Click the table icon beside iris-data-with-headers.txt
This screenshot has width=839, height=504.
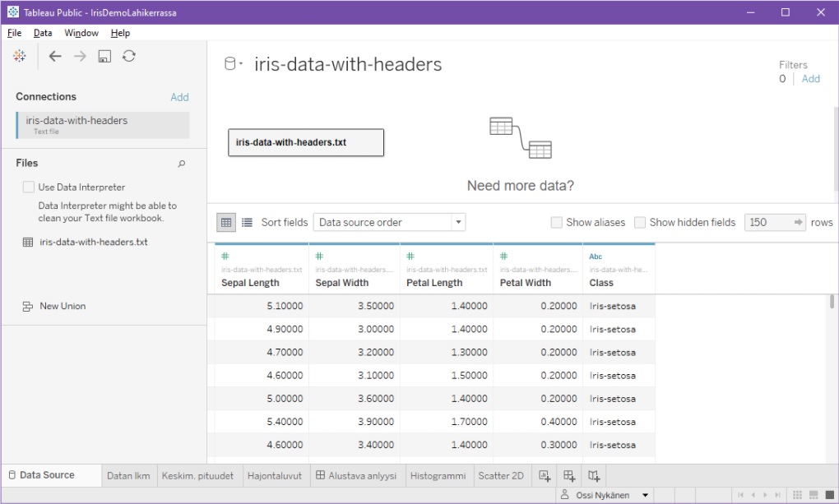coord(28,242)
